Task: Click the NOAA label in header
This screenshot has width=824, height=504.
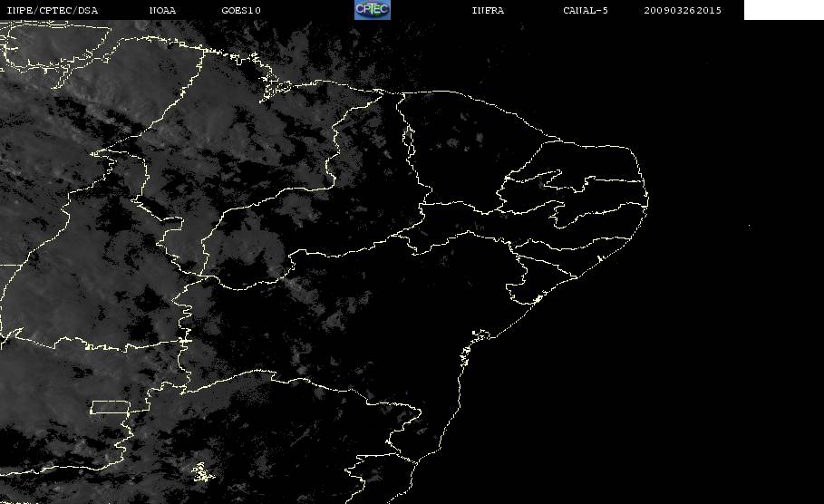Action: coord(162,10)
